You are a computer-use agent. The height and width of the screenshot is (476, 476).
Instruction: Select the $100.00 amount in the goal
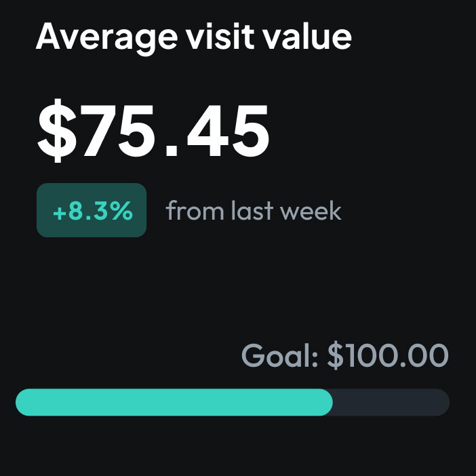[388, 355]
